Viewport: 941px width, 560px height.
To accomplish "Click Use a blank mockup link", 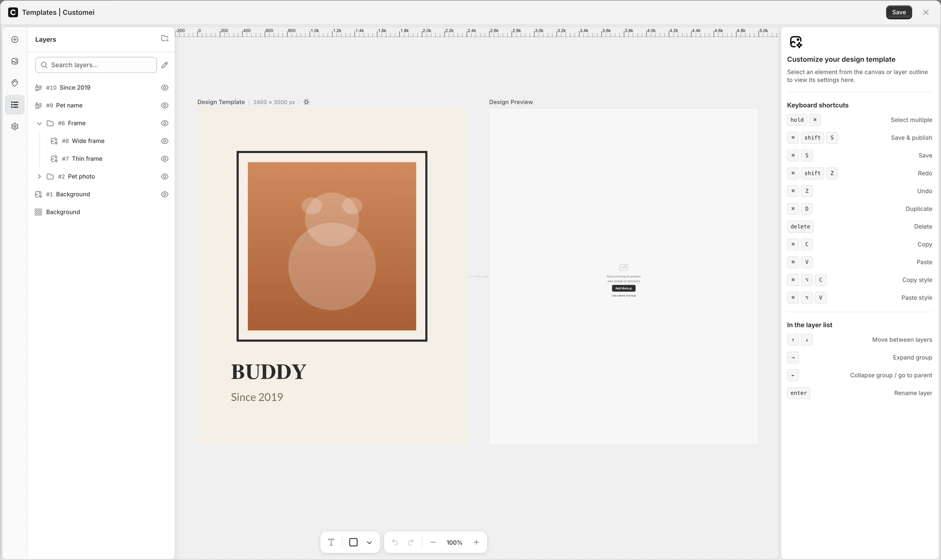I will pos(623,296).
